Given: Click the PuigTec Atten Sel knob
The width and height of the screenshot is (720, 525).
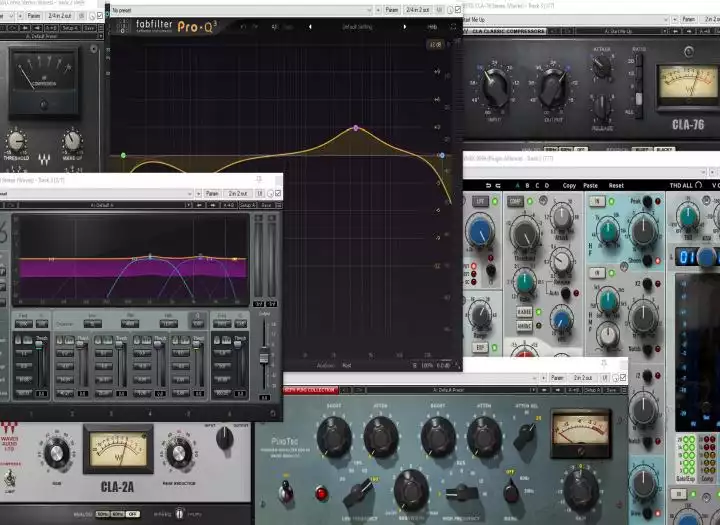Looking at the screenshot, I should [x=525, y=435].
